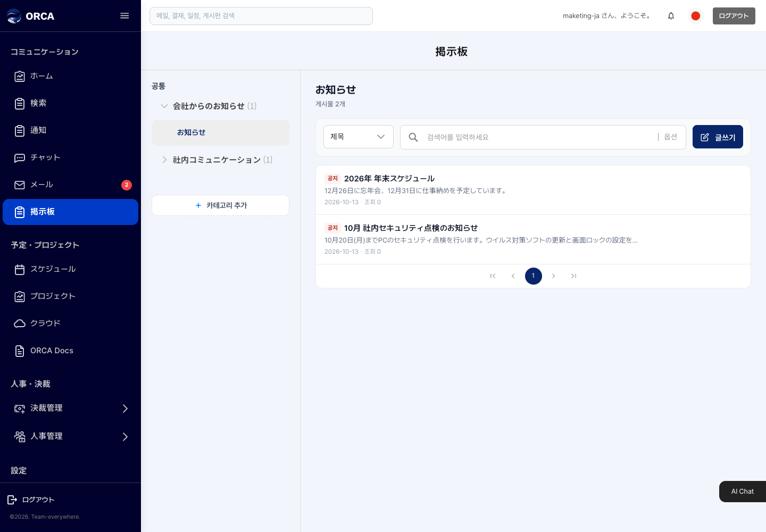
Task: Click the red profile avatar circle
Action: pos(695,16)
